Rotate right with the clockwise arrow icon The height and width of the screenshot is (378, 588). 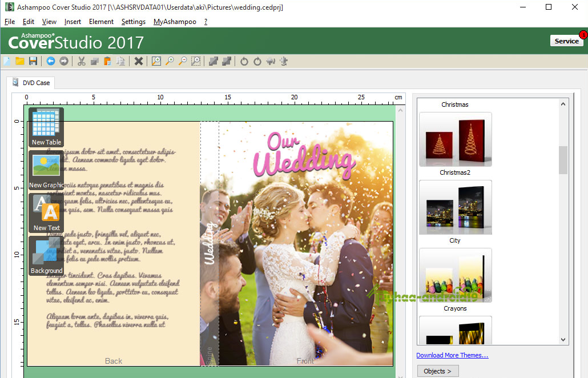pos(257,61)
